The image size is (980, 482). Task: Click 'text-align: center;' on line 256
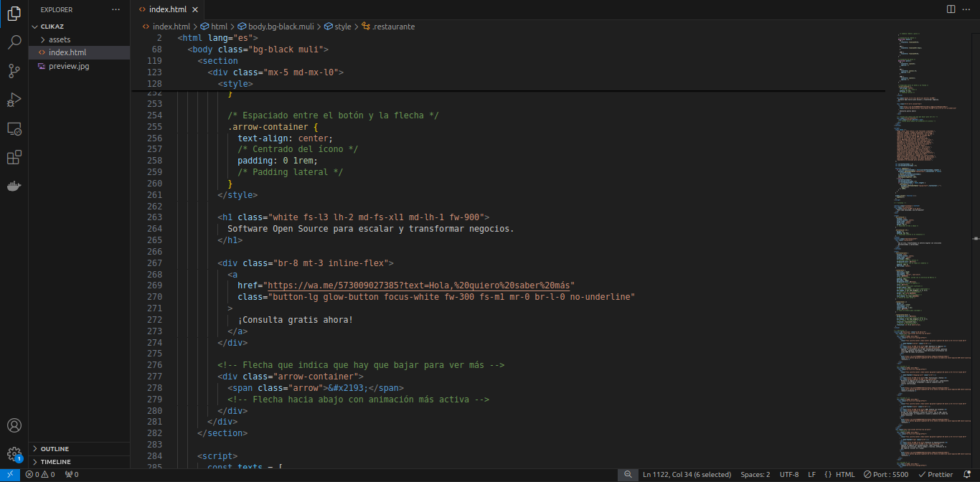click(x=286, y=138)
